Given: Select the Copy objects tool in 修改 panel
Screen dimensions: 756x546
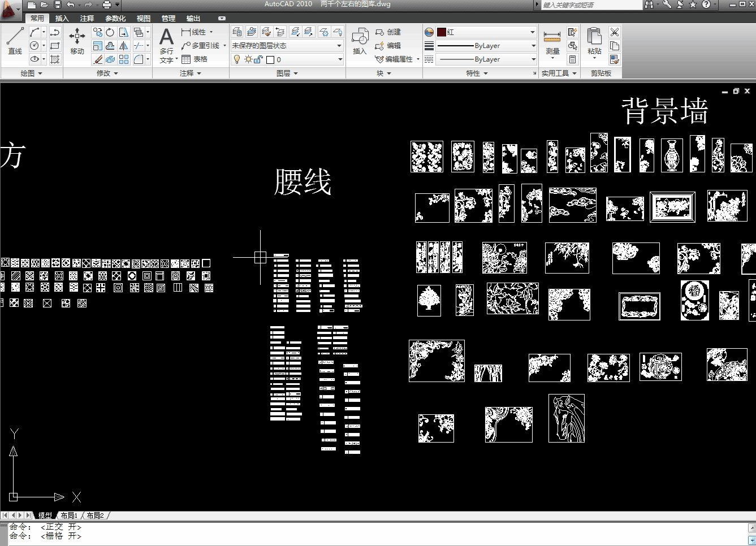Looking at the screenshot, I should coord(98,32).
